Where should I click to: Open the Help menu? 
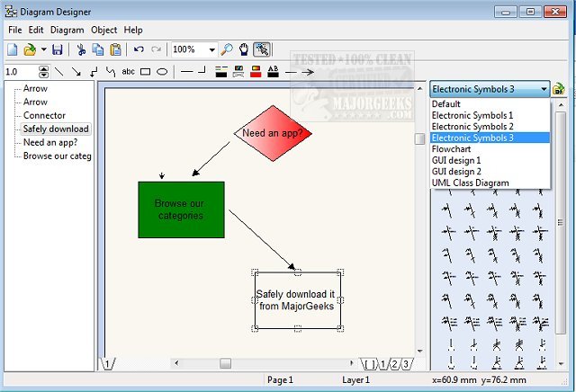[133, 30]
